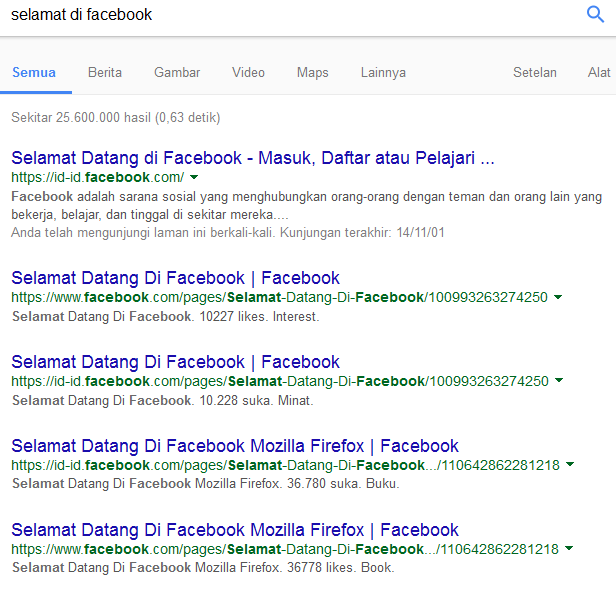Open the Gambar results tab
Image resolution: width=616 pixels, height=593 pixels.
pyautogui.click(x=177, y=73)
